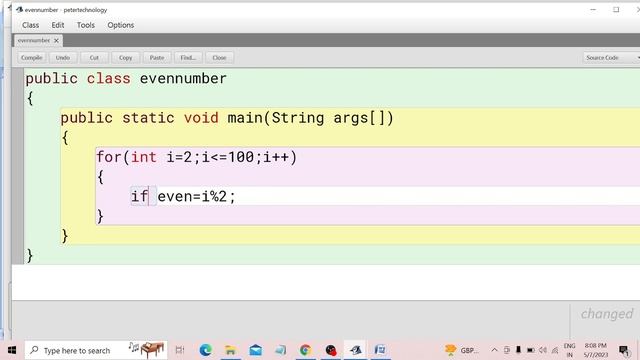This screenshot has height=360, width=640.
Task: Open the Word icon in the taskbar
Action: (x=380, y=350)
